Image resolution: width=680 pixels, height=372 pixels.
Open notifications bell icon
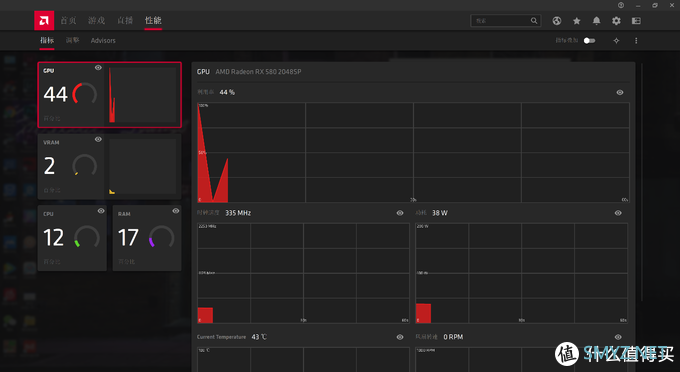click(597, 21)
